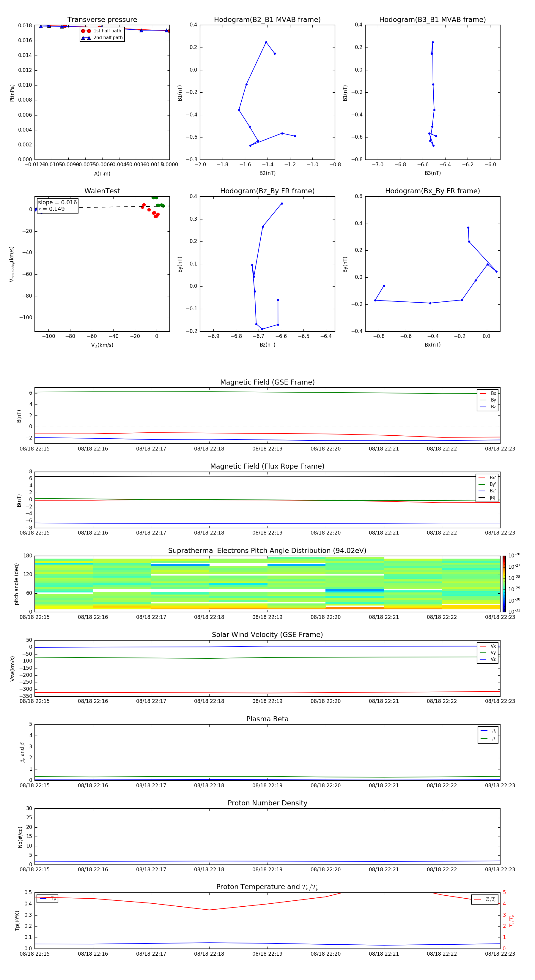Click the topmost point in B2_B1 hodogram
The image size is (535, 980).
coord(266,42)
